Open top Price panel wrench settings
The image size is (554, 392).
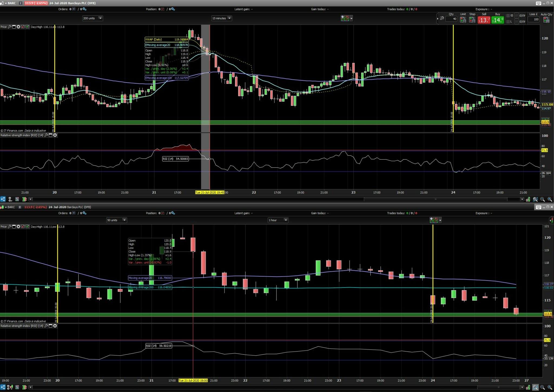[10, 27]
